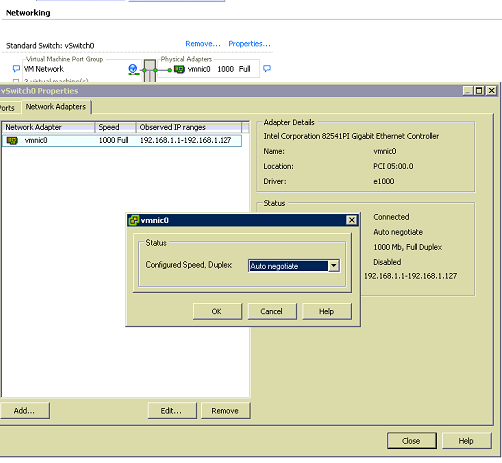Click the Disabled status value
Screen dimensions: 502x463
(387, 262)
